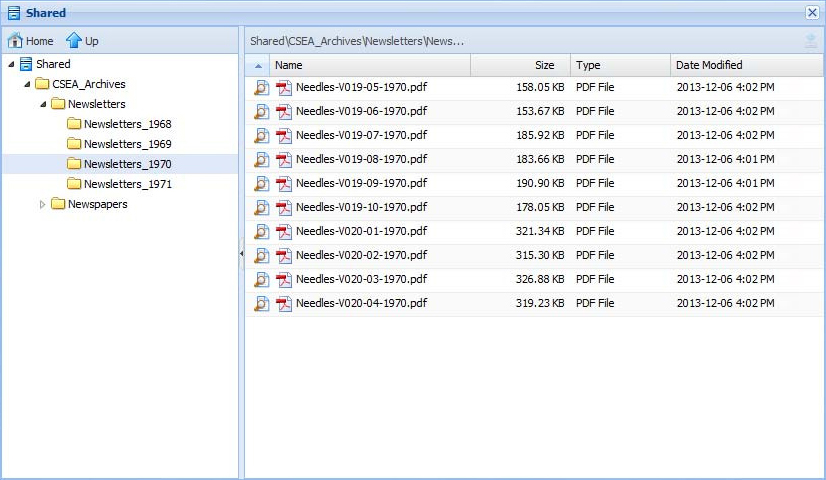Screen dimensions: 826x480
Task: Select file name Needles-V019-10-1970.pdf
Action: click(361, 207)
